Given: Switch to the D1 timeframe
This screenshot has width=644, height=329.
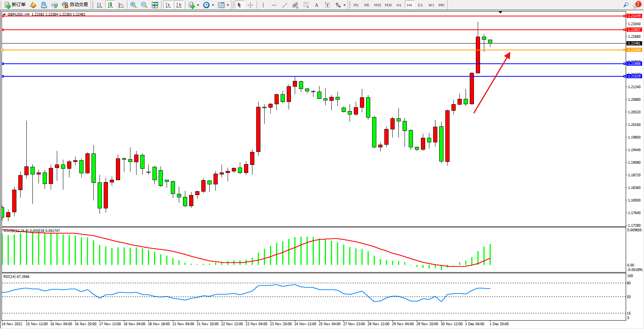Looking at the screenshot, I should pos(420,5).
